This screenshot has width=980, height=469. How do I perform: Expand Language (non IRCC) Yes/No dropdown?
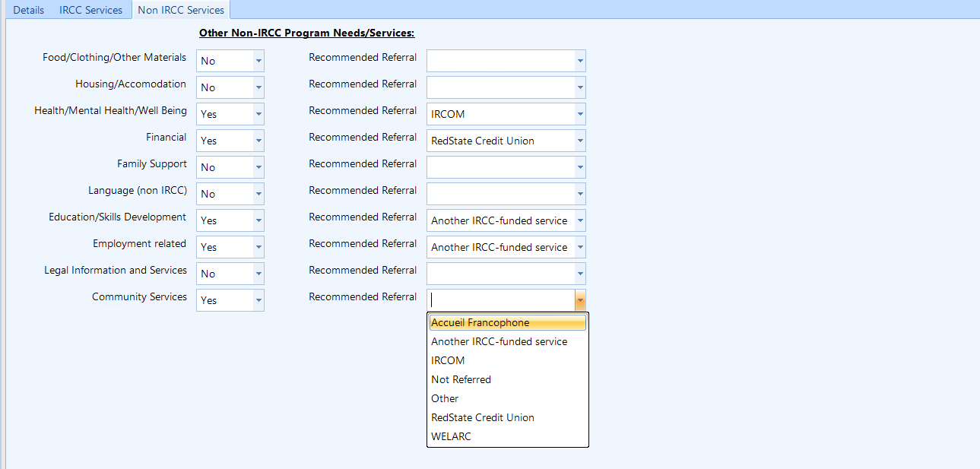(x=258, y=194)
